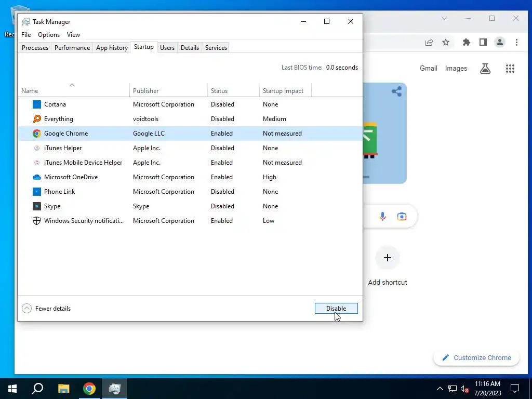Click the 'Low' startup impact cell

269,221
